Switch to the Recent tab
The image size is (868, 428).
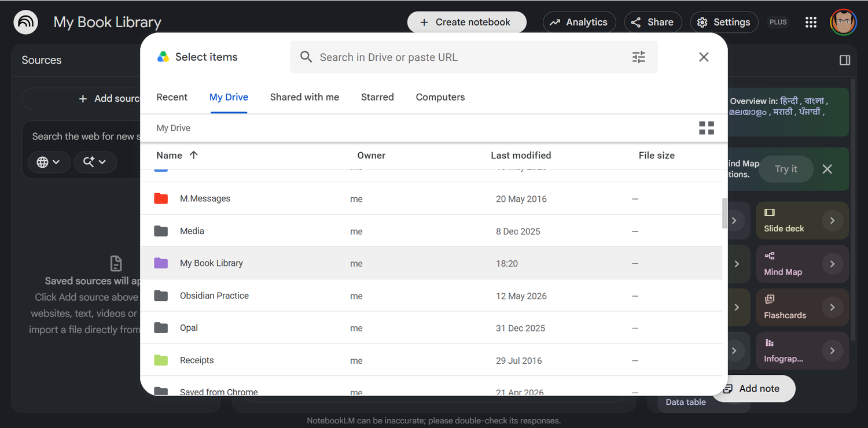172,97
